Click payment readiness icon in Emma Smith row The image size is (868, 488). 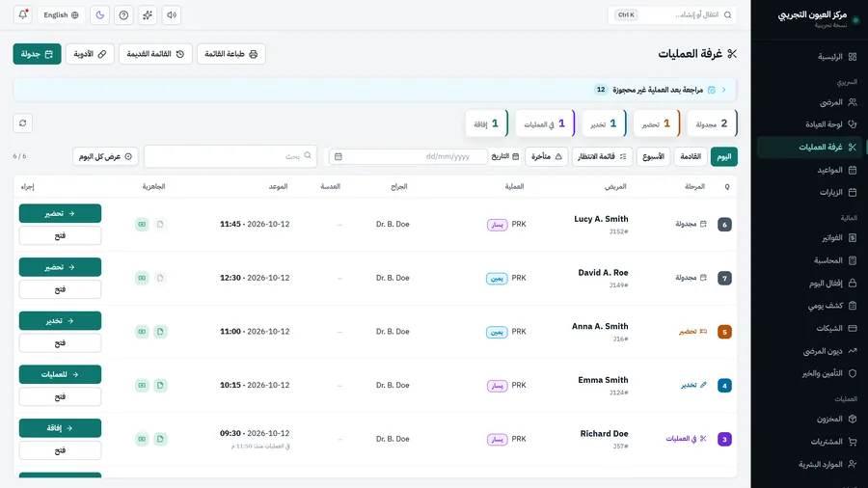[143, 385]
